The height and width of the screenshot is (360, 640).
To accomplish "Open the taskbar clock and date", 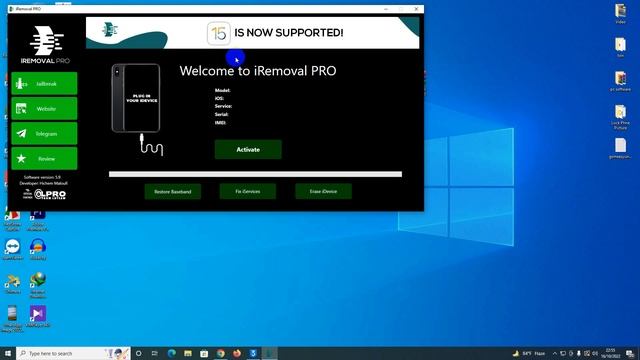I will (611, 353).
